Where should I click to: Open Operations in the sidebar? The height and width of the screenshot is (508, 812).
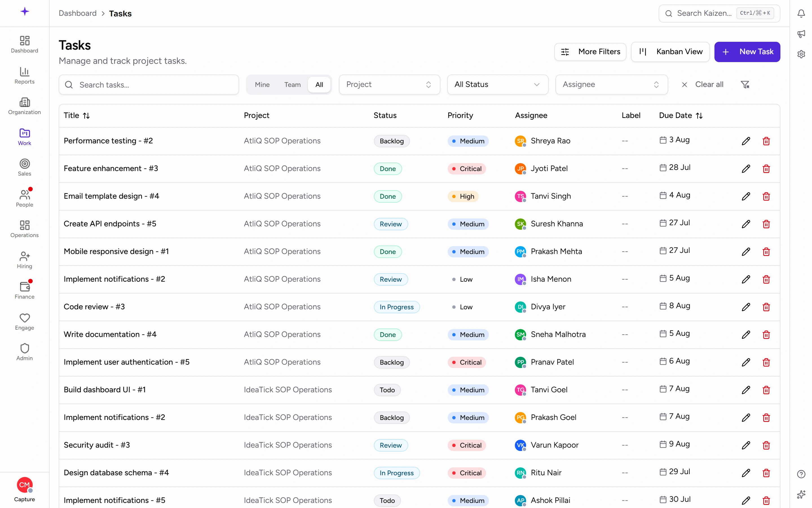point(25,229)
